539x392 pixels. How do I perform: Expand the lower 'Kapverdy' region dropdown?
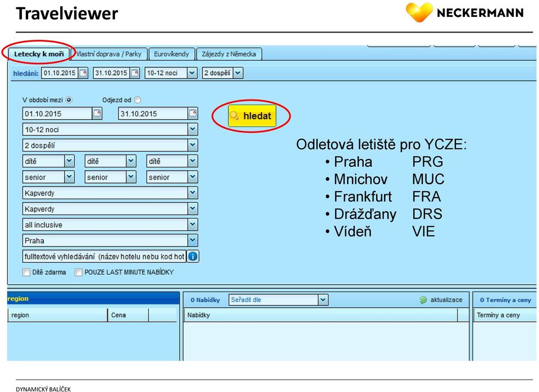(x=193, y=208)
